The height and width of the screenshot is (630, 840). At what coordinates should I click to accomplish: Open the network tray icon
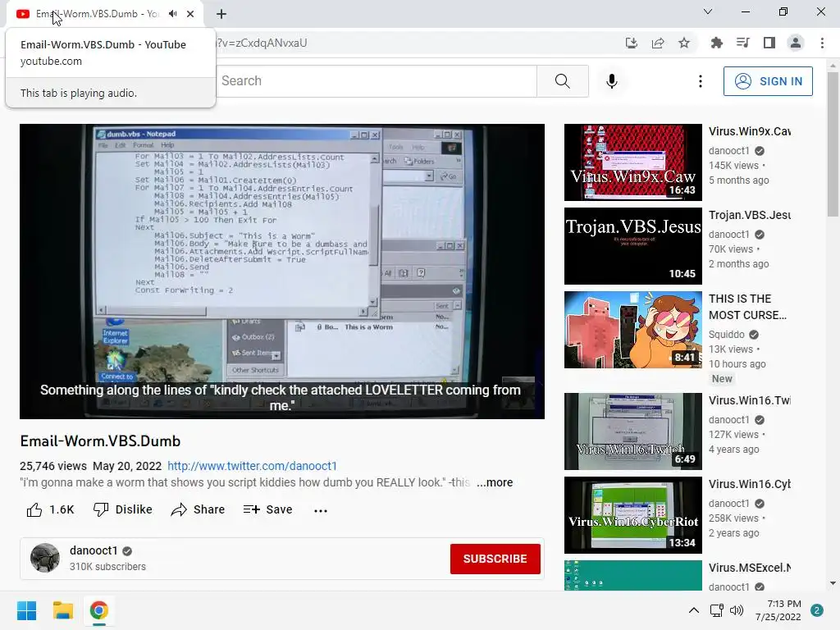[x=716, y=610]
